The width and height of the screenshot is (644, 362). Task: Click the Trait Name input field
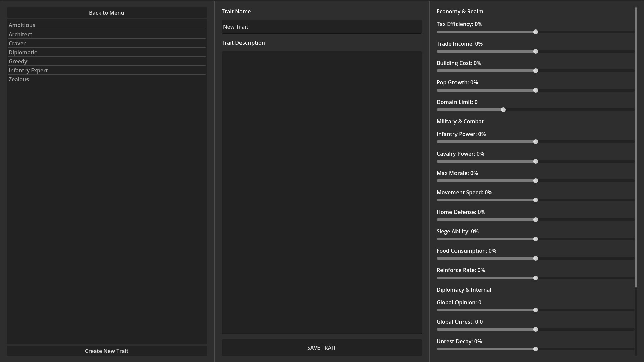(321, 27)
